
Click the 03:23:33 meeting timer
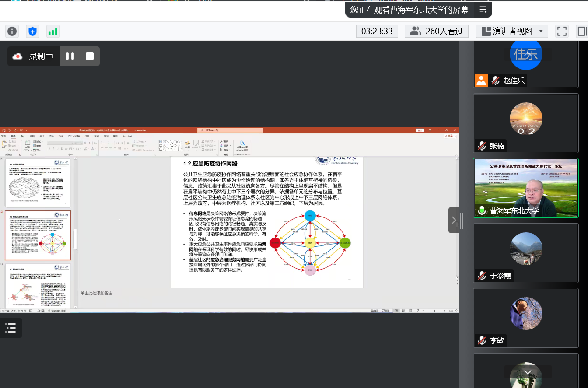click(377, 31)
